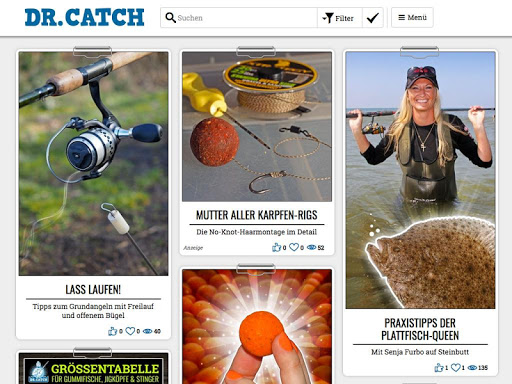Image resolution: width=512 pixels, height=384 pixels.
Task: Click eye icon on Karpfen-Rigs card
Action: click(x=311, y=248)
